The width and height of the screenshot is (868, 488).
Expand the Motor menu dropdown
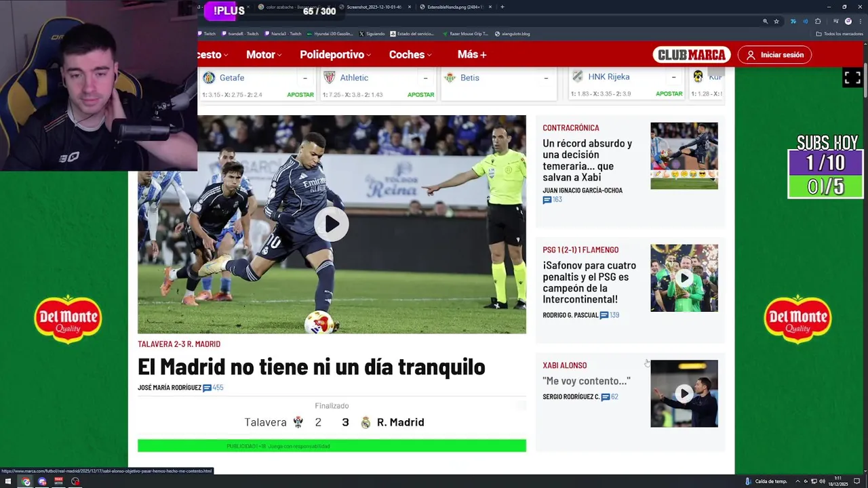pyautogui.click(x=264, y=54)
